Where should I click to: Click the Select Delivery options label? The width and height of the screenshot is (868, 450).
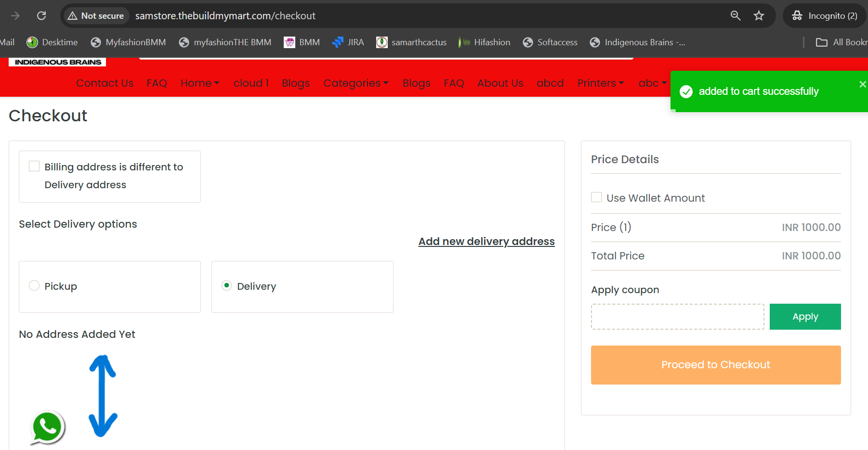click(78, 224)
